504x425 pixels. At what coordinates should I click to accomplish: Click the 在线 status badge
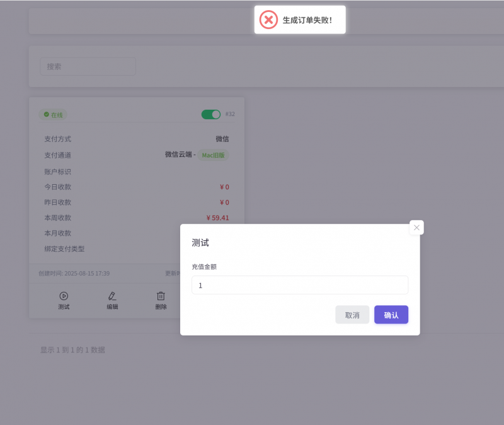(x=53, y=115)
